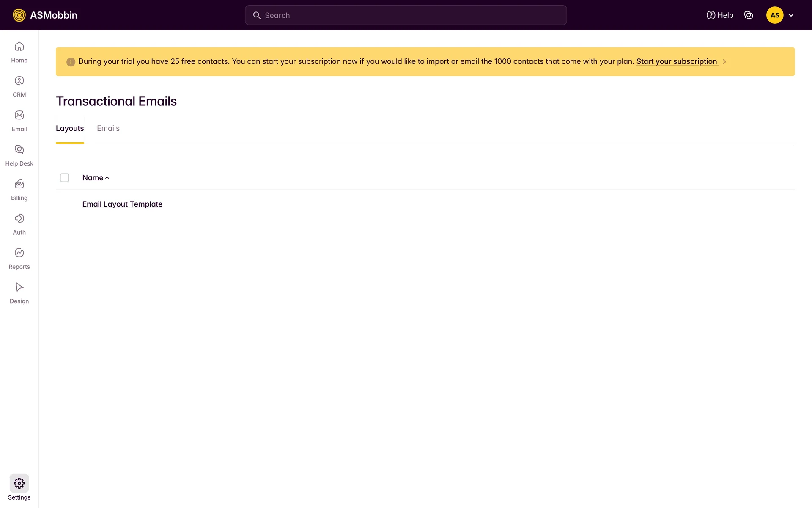
Task: Click the chat messages icon in header
Action: 749,15
